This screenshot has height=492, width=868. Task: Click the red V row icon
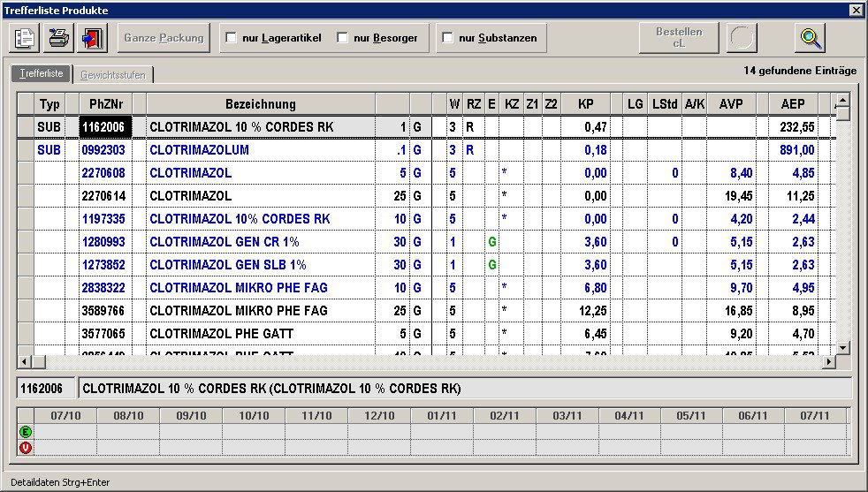coord(24,447)
